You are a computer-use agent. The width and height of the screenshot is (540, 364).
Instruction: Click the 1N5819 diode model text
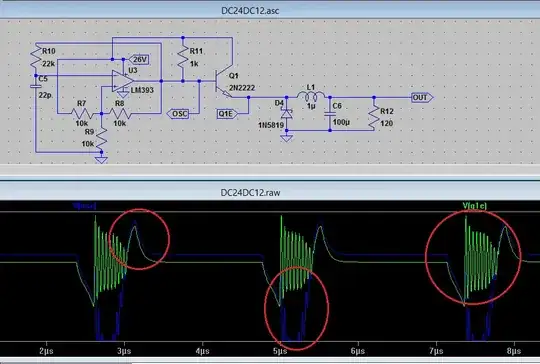click(x=271, y=125)
